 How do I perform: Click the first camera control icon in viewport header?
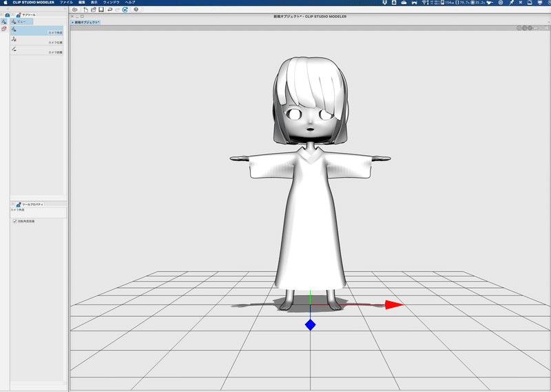pyautogui.click(x=519, y=28)
